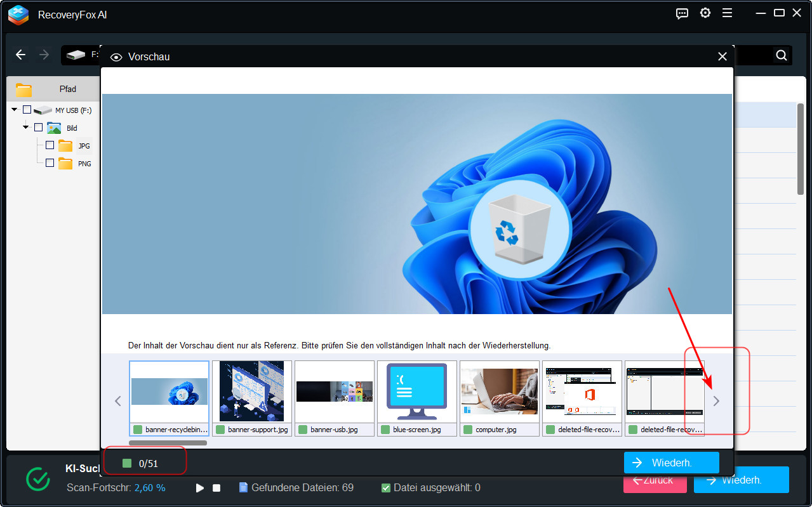Click the drive icon in the path bar
This screenshot has width=812, height=507.
pos(76,55)
